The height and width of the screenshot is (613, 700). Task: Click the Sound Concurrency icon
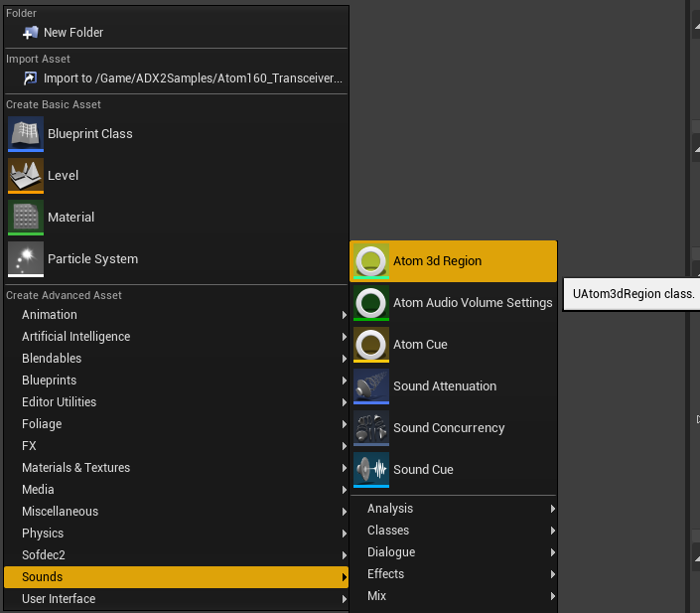click(371, 428)
